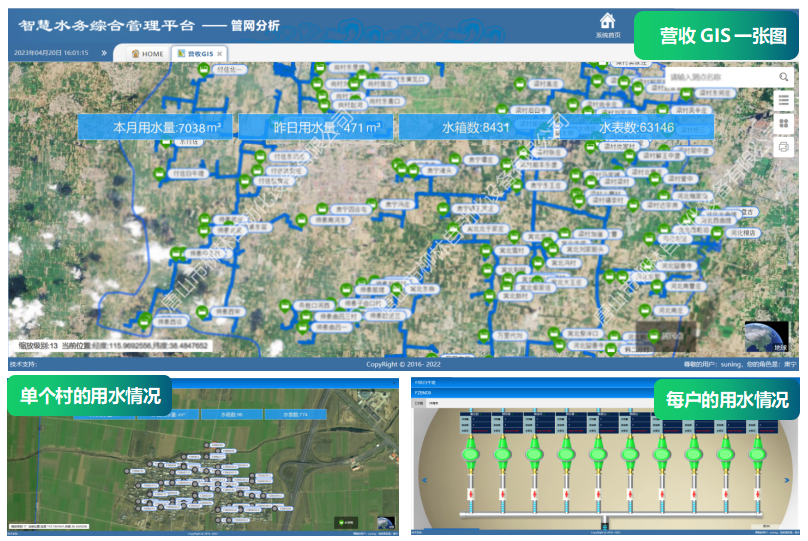Click the grid layers icon on map toolbar

click(784, 123)
